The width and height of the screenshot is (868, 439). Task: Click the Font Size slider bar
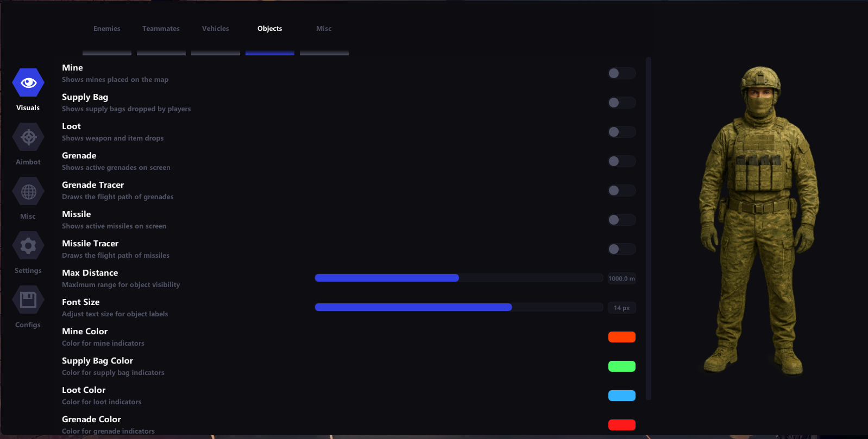[x=458, y=307]
